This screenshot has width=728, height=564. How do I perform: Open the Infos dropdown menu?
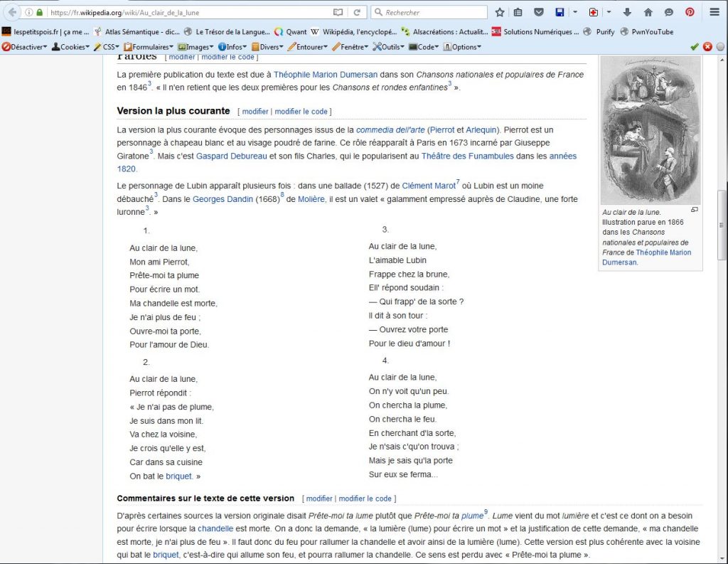click(x=232, y=47)
